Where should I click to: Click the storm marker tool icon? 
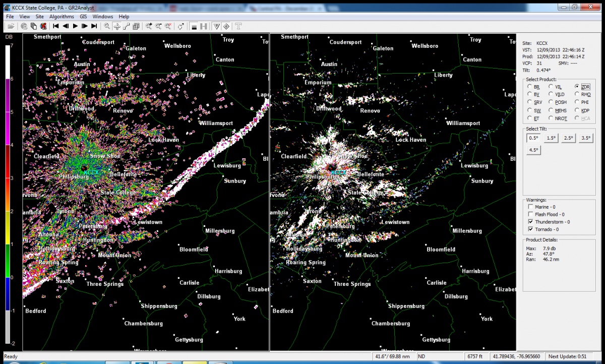(x=181, y=26)
